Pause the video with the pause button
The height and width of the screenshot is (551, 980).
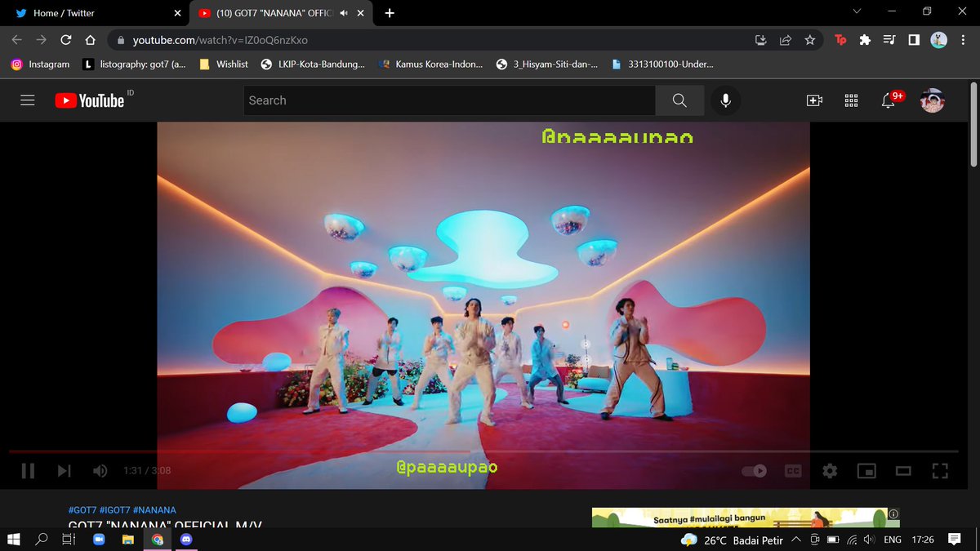(28, 470)
